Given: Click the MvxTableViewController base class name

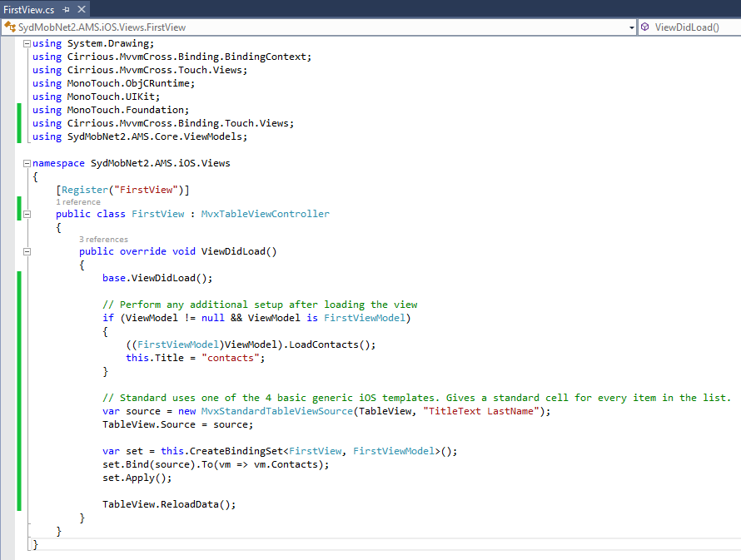Looking at the screenshot, I should 265,214.
